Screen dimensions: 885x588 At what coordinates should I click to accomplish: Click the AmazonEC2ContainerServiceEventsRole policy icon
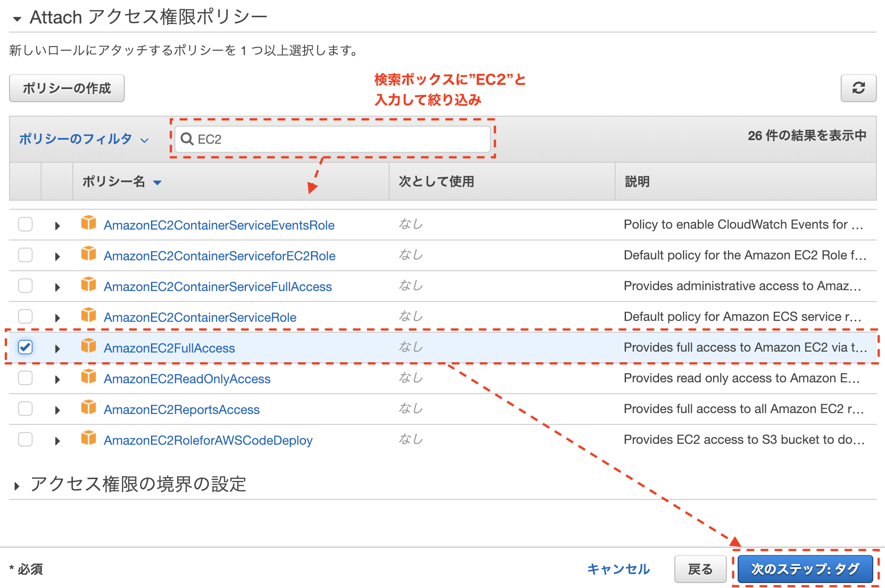89,223
